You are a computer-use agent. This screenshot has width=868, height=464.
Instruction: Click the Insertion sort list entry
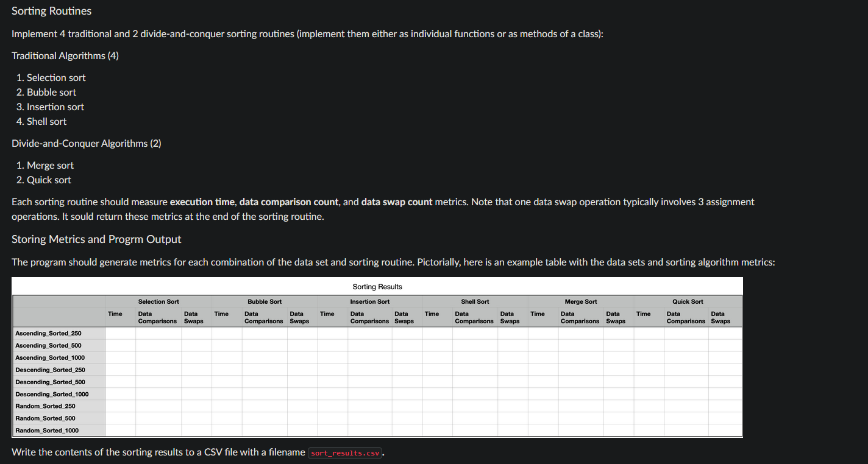click(x=55, y=107)
